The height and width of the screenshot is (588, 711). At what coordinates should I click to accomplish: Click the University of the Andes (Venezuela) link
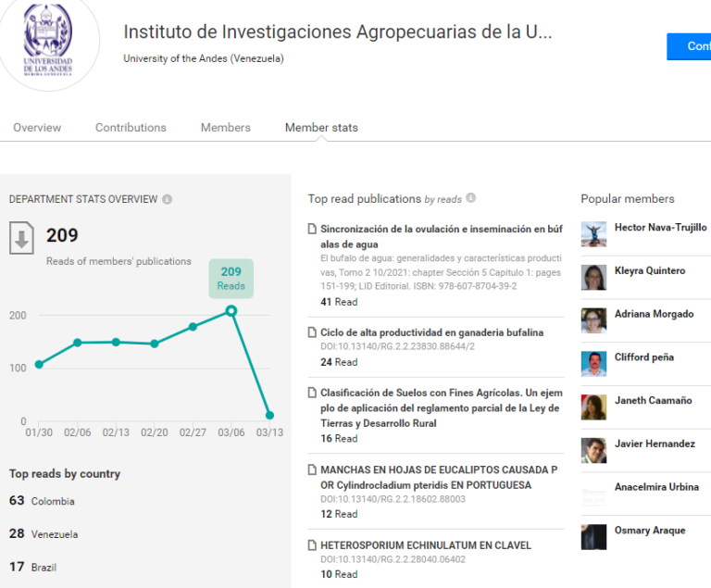coord(204,58)
